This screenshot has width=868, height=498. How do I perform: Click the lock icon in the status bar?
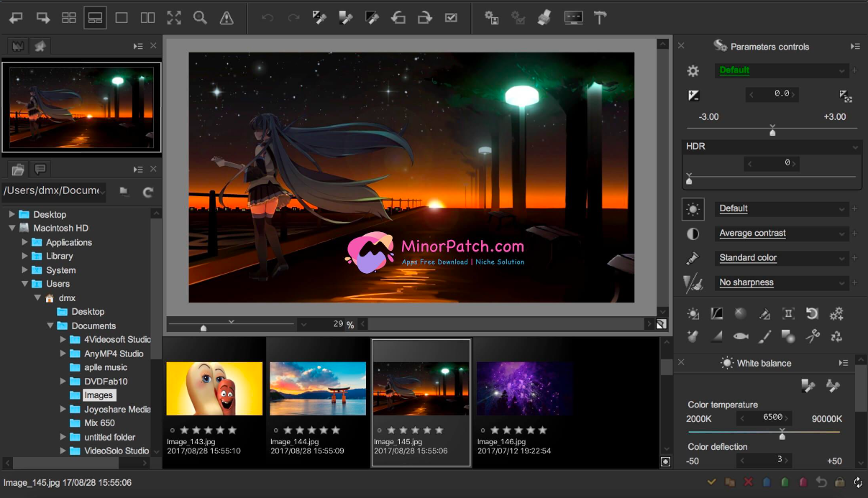[839, 482]
